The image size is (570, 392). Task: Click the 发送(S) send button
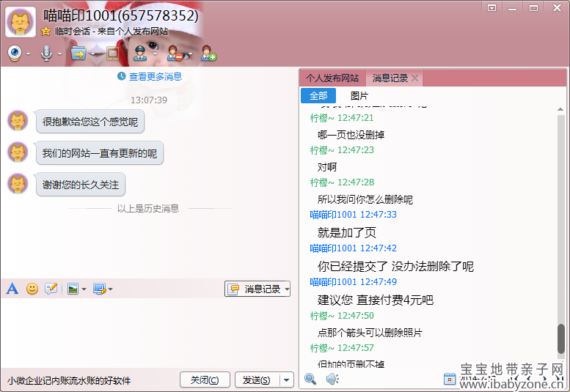[x=257, y=380]
